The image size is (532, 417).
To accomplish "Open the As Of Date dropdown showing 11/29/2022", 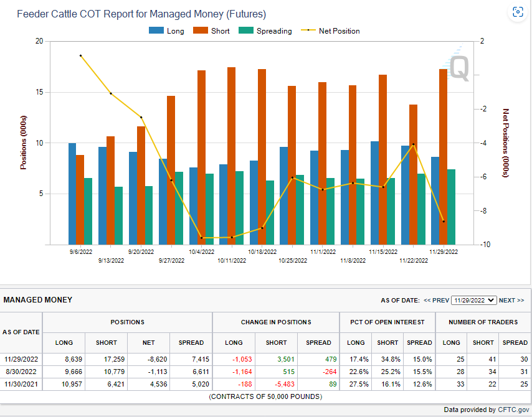I will click(473, 301).
